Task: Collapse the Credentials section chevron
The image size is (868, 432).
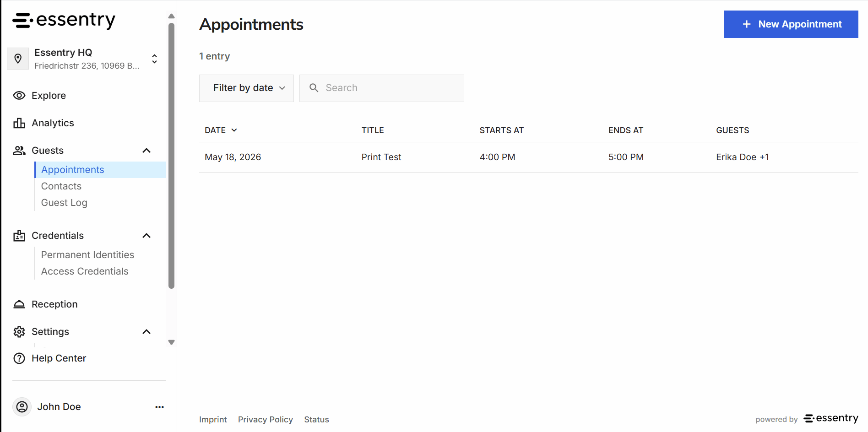Action: coord(146,236)
